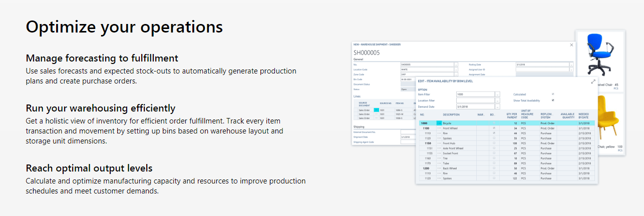Open the ellipsis menu on the Bicycle row
644x216 pixels.
tap(439, 123)
